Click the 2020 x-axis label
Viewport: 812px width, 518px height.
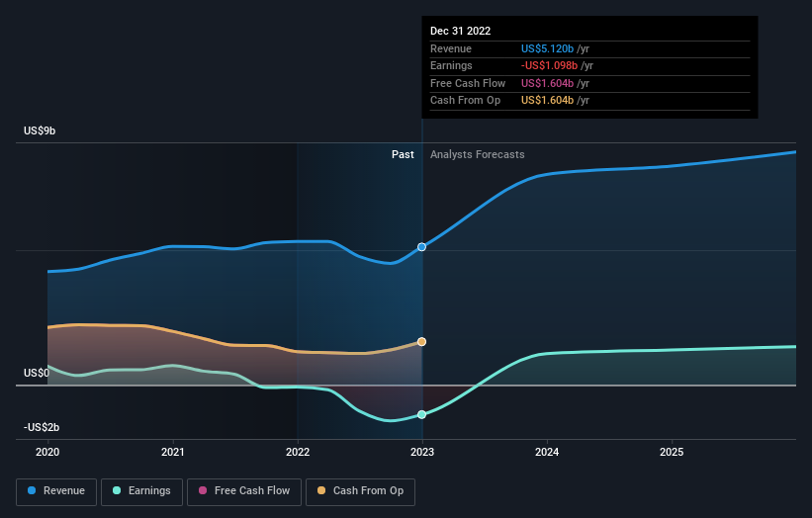click(47, 453)
